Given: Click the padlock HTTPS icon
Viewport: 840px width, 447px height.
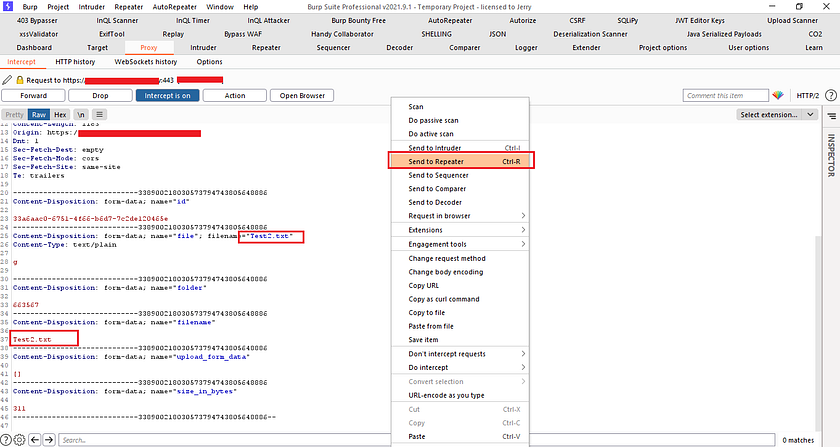Looking at the screenshot, I should pos(20,80).
